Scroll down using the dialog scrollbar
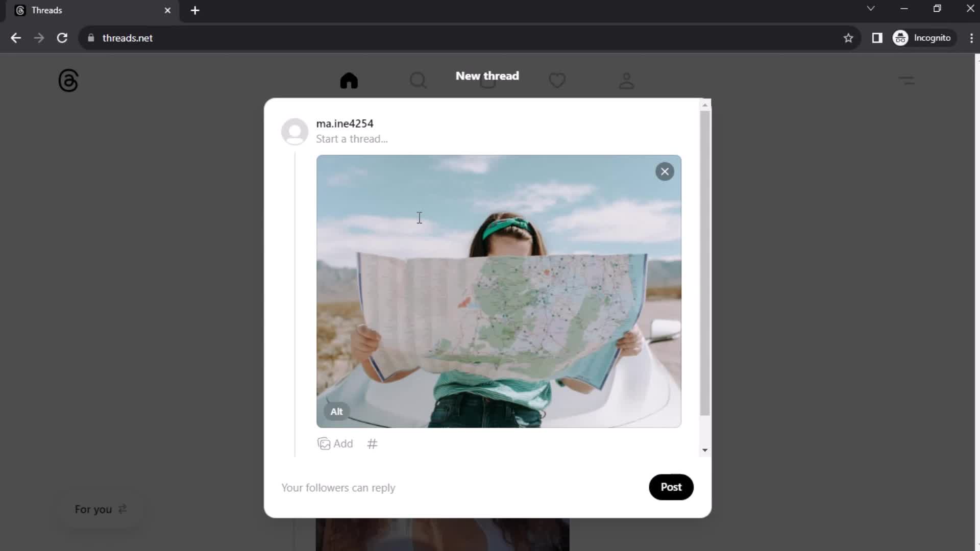980x551 pixels. 705,449
